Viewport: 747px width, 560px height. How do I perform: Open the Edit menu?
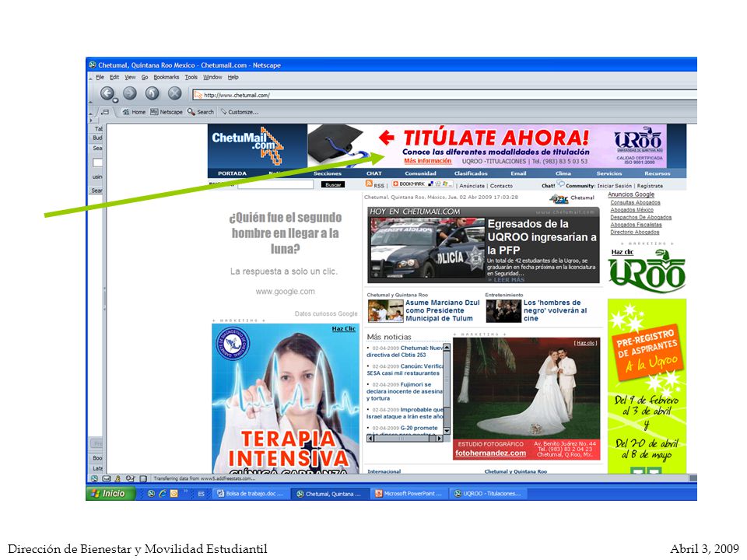(114, 77)
